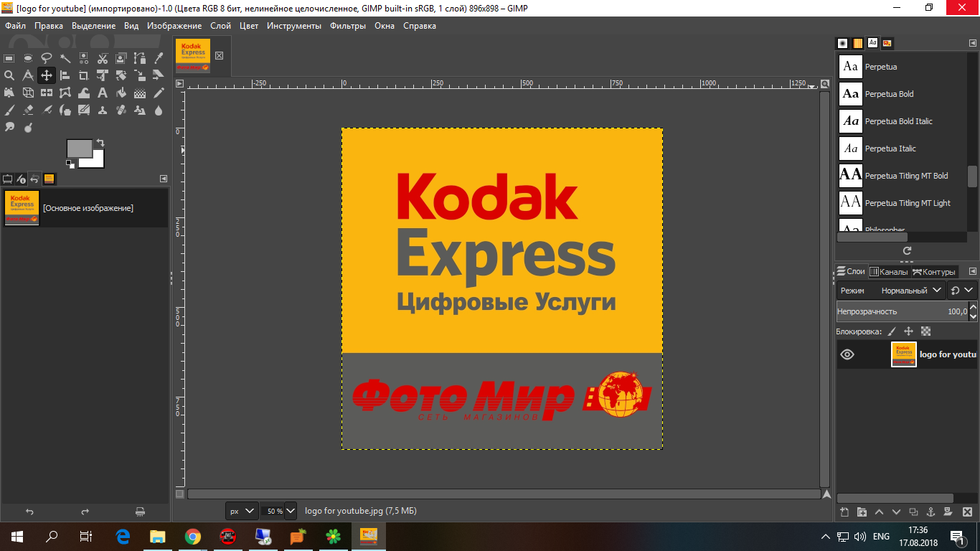Create a new layer button

(x=844, y=512)
